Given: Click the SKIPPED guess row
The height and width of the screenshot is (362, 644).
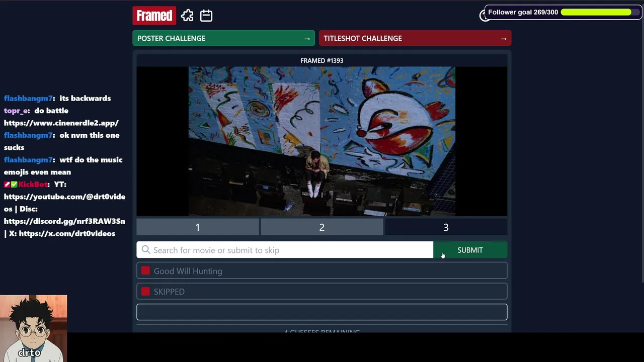Looking at the screenshot, I should tap(322, 291).
